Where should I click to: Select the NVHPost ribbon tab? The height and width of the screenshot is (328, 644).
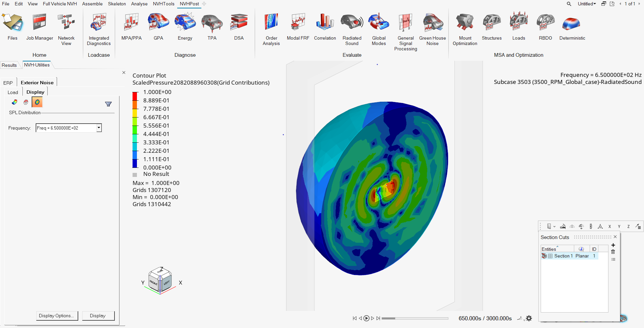189,4
